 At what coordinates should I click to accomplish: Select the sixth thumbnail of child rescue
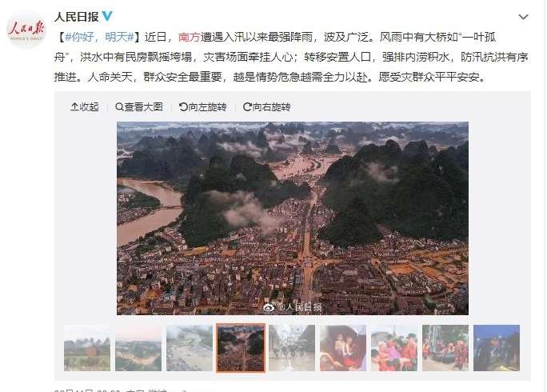[343, 348]
